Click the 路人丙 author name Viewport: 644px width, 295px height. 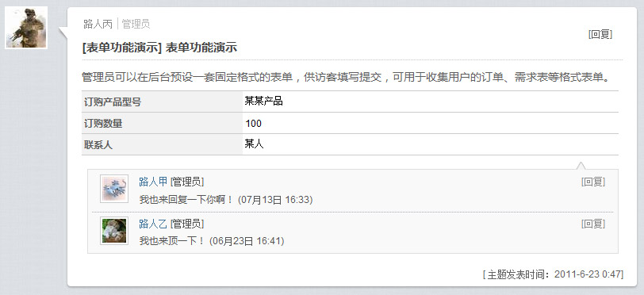click(x=98, y=24)
